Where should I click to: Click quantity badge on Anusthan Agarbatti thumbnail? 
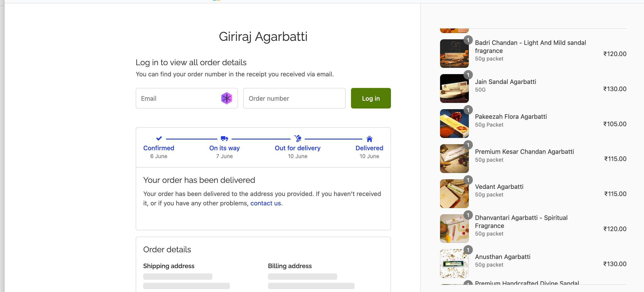pos(468,250)
